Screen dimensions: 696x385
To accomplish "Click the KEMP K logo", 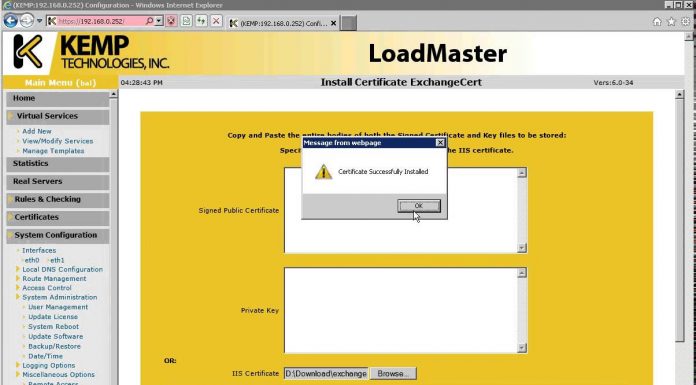I will point(28,52).
